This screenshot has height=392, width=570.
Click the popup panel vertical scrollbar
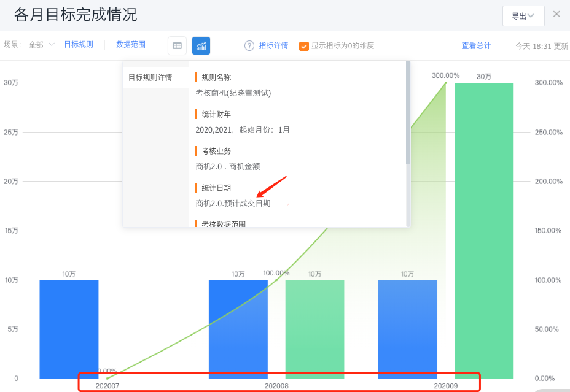(x=408, y=113)
